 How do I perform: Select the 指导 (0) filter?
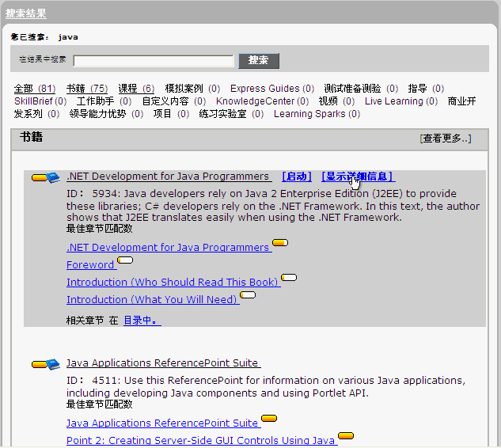pyautogui.click(x=426, y=89)
